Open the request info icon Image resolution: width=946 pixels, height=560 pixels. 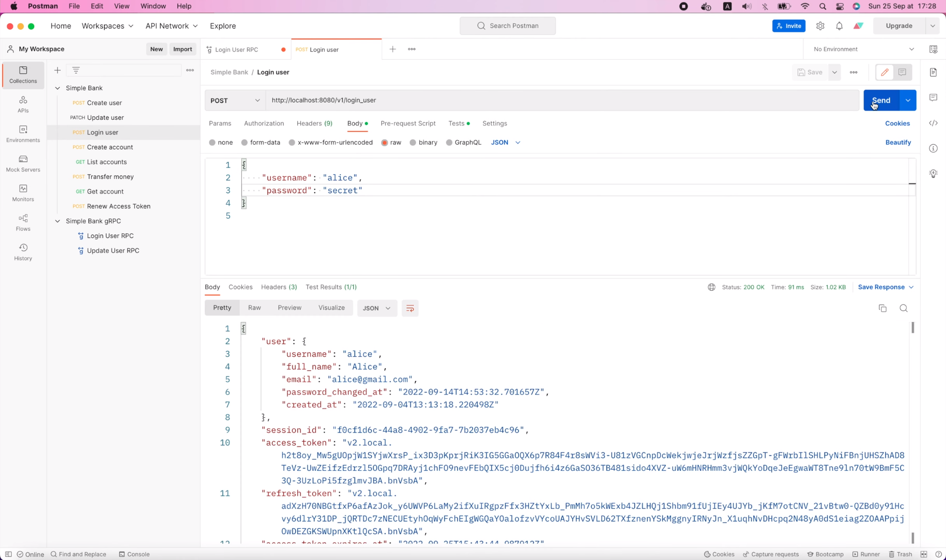(x=934, y=148)
